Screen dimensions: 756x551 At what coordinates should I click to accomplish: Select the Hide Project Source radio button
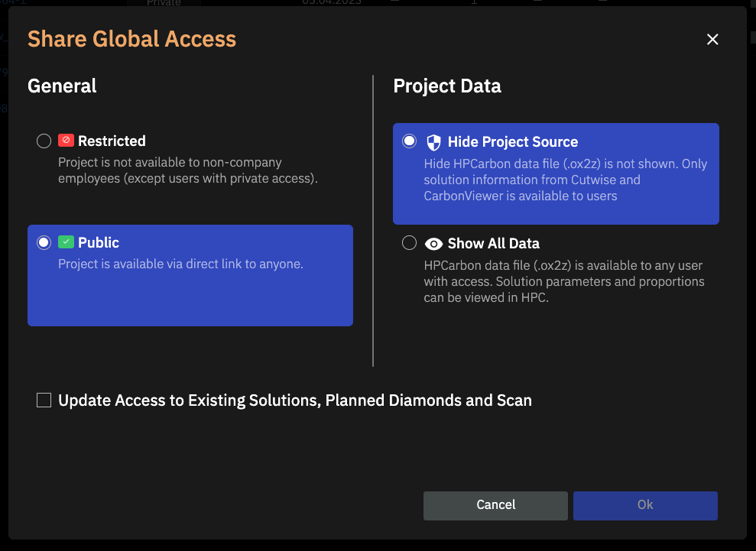click(x=409, y=141)
